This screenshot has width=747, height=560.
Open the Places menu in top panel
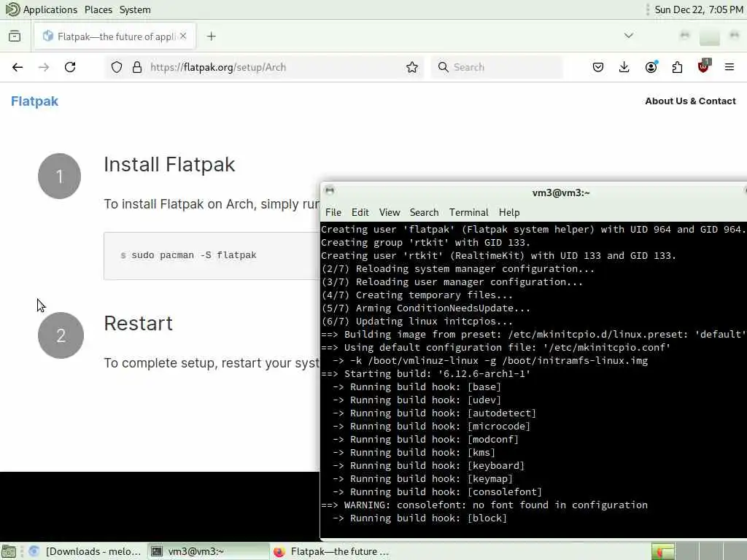tap(98, 9)
